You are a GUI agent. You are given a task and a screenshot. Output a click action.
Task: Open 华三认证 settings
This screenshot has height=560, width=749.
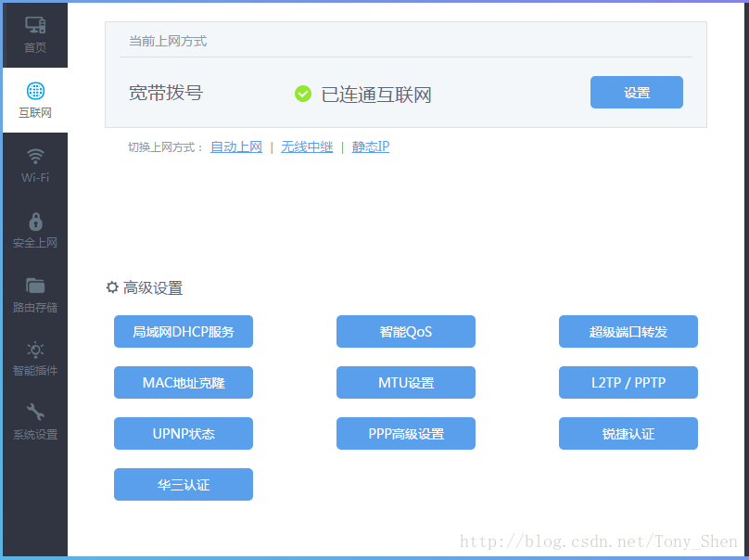point(184,485)
